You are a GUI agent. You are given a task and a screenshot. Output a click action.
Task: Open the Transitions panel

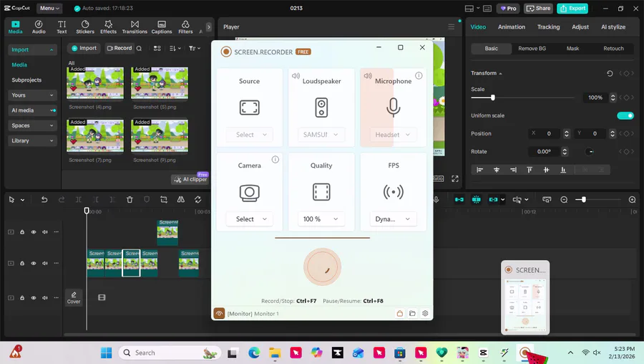coord(135,27)
